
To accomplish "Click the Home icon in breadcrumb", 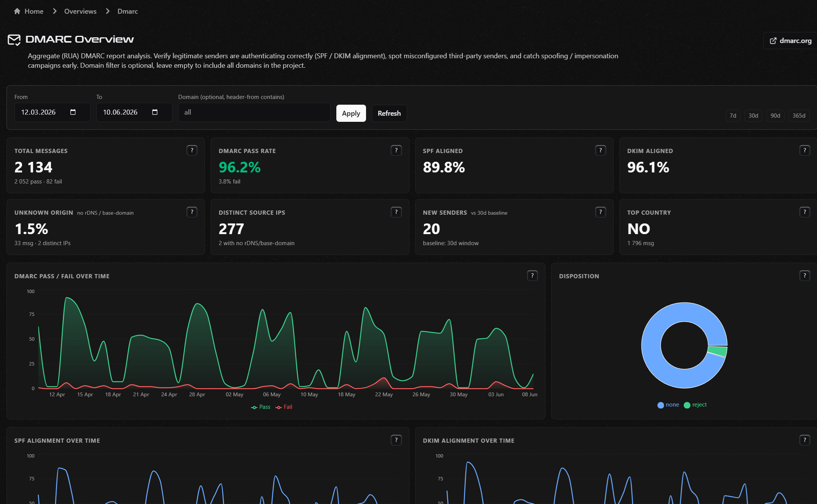I will point(17,11).
